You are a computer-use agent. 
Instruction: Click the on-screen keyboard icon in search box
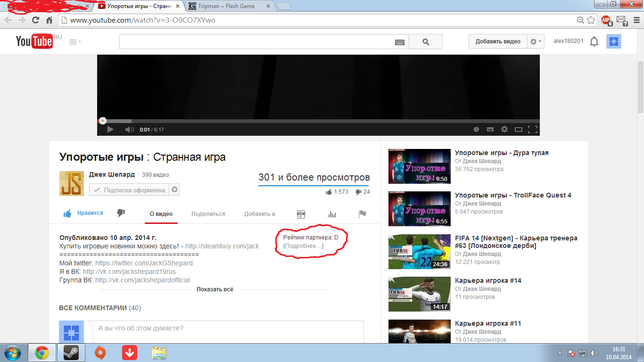tap(400, 42)
